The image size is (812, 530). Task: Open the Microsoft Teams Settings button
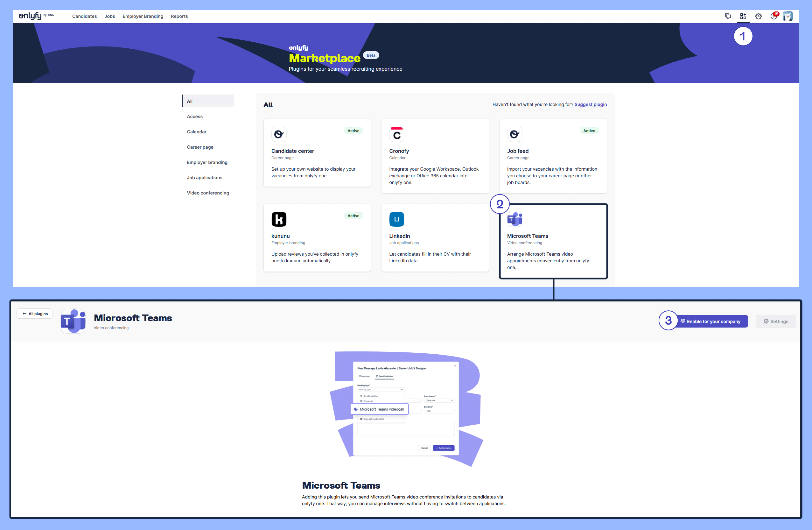point(776,321)
